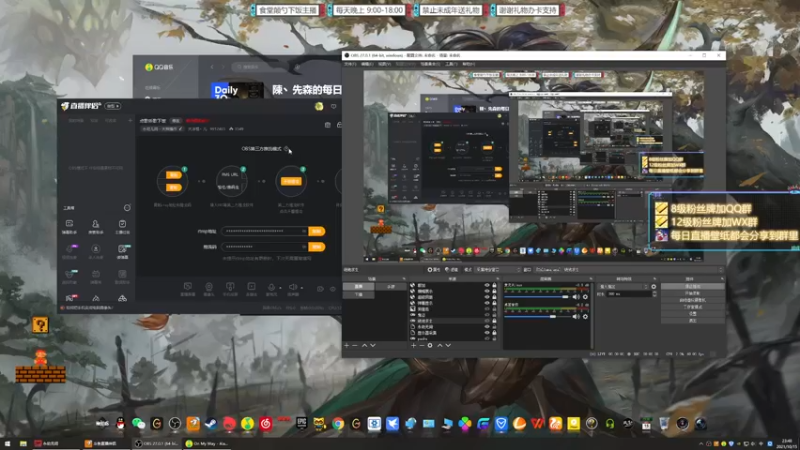
Task: Remove the selected scene with minus icon
Action: click(355, 345)
